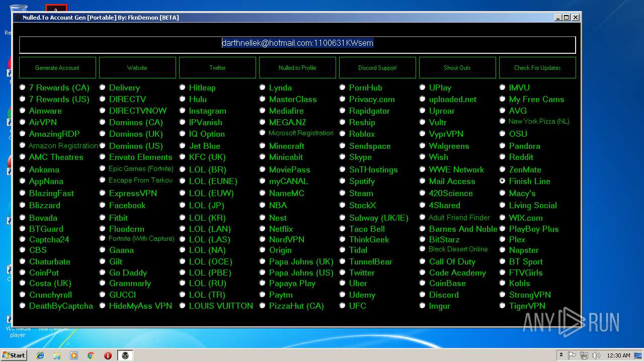644x362 pixels.
Task: Select the IMVU radio button
Action: [x=502, y=87]
